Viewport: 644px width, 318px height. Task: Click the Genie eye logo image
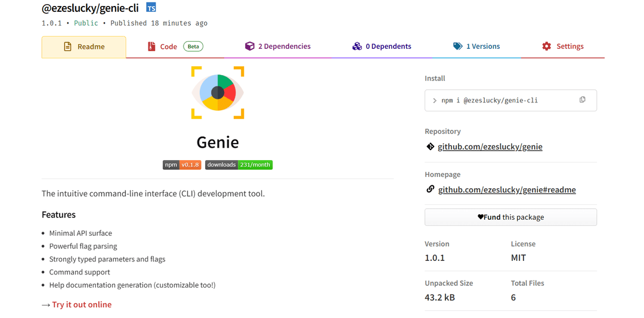(218, 93)
